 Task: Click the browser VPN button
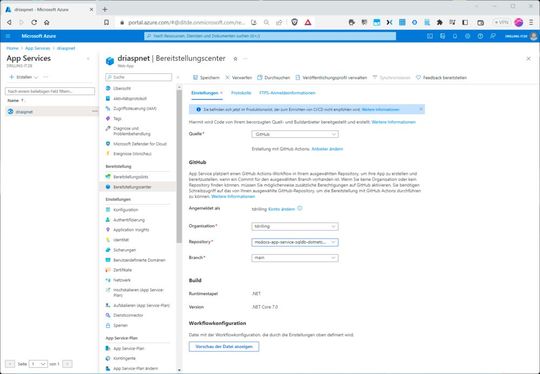(501, 22)
